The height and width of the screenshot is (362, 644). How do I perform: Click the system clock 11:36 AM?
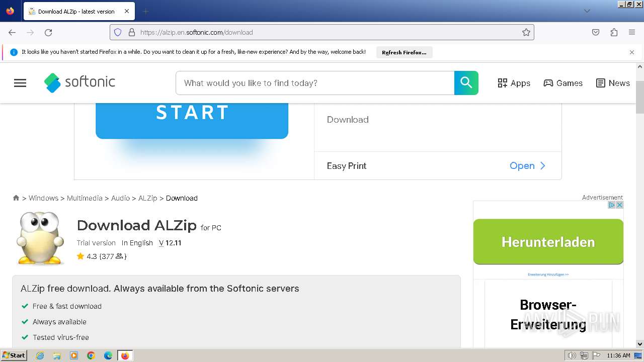point(618,355)
